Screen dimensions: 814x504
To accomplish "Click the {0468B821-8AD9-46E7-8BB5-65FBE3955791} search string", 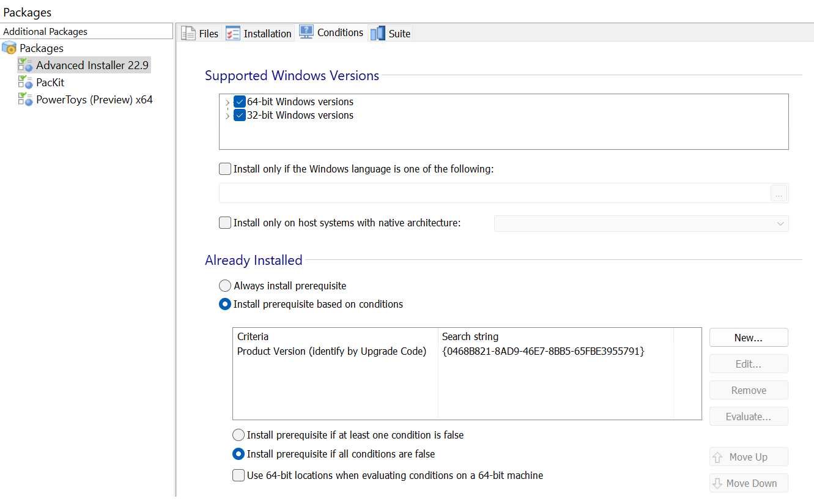I will tap(543, 351).
